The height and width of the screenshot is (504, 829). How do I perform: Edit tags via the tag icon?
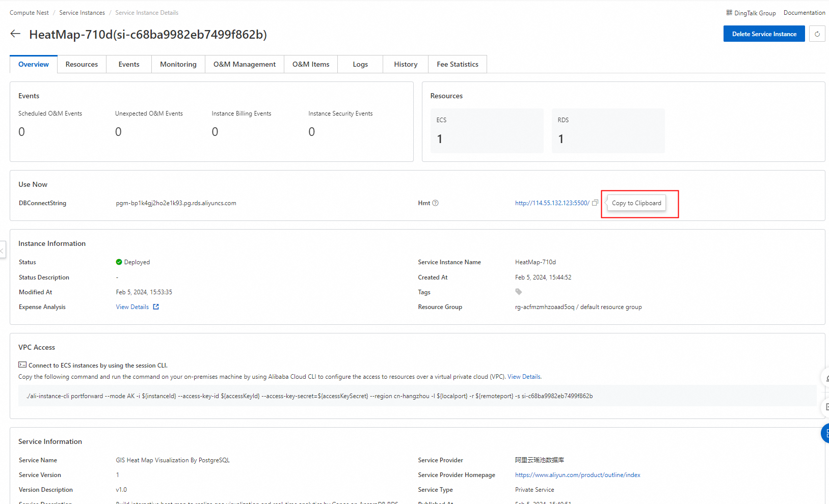coord(519,292)
